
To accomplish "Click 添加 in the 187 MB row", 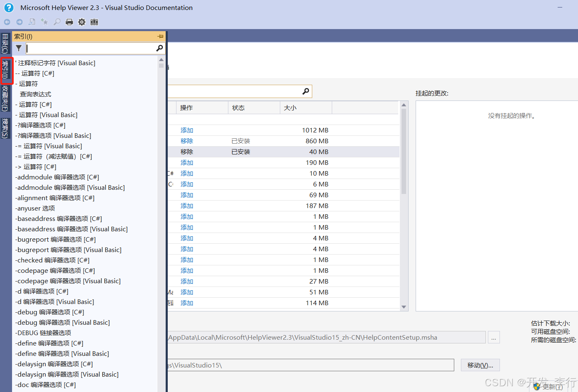I will [x=187, y=206].
